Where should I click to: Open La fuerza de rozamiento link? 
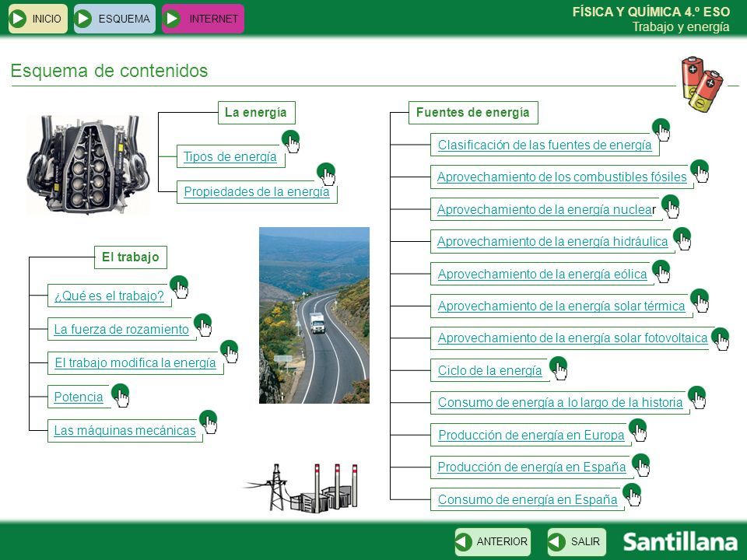[121, 329]
